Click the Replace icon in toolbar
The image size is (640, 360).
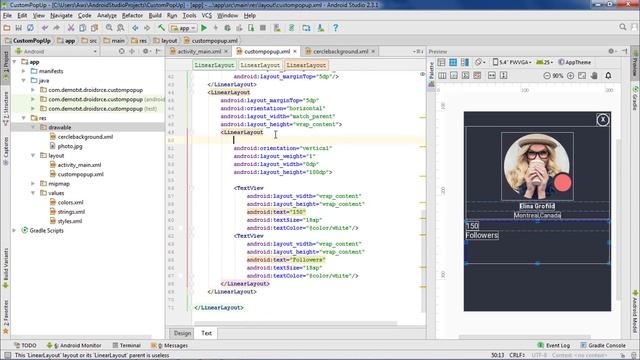(x=121, y=28)
